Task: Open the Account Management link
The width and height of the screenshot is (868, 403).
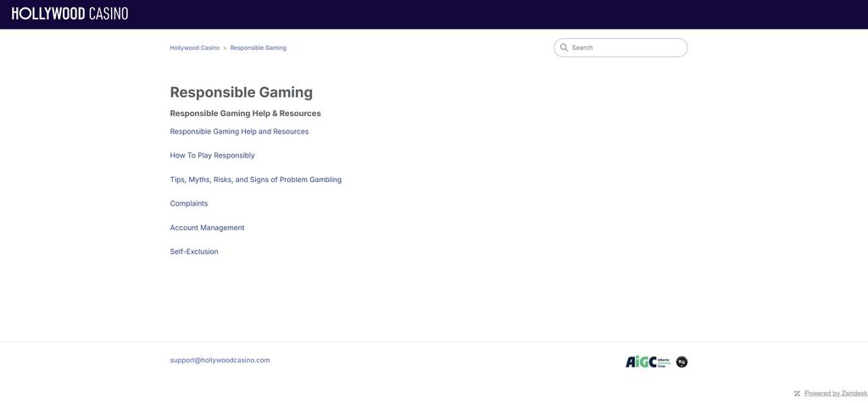Action: [207, 228]
